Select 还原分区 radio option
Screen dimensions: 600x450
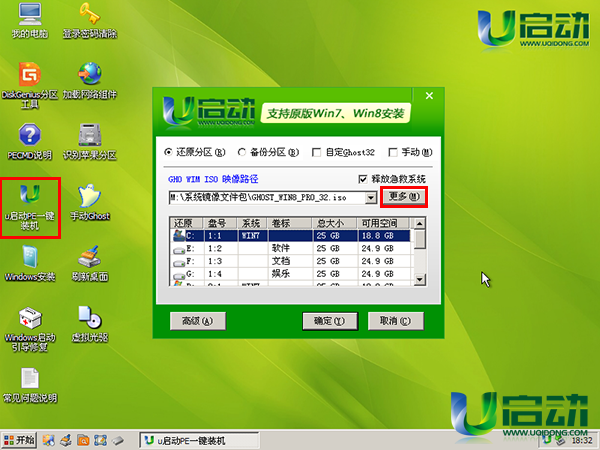tap(195, 152)
